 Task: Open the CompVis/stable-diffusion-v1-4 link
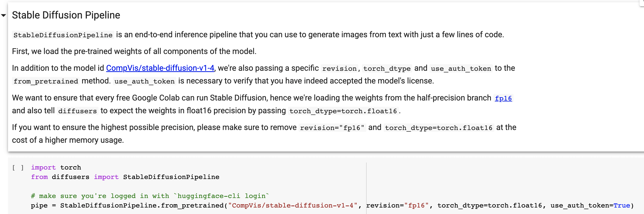point(160,68)
